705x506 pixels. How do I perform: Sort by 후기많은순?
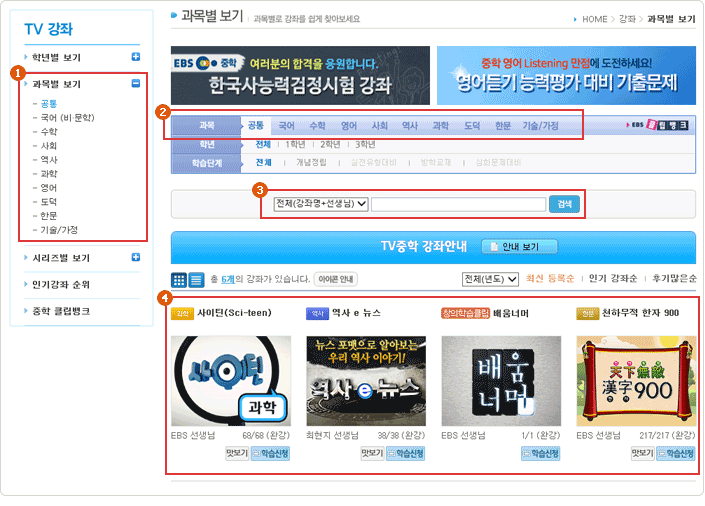click(674, 279)
